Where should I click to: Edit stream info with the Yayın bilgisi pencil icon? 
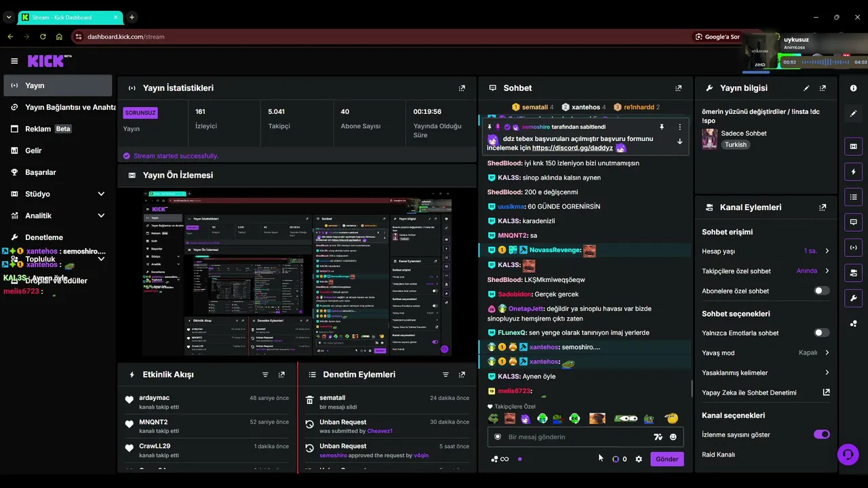[x=806, y=88]
